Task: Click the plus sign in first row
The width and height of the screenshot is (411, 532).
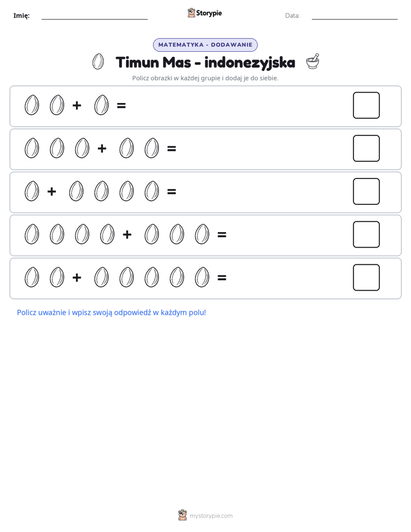Action: pyautogui.click(x=77, y=105)
